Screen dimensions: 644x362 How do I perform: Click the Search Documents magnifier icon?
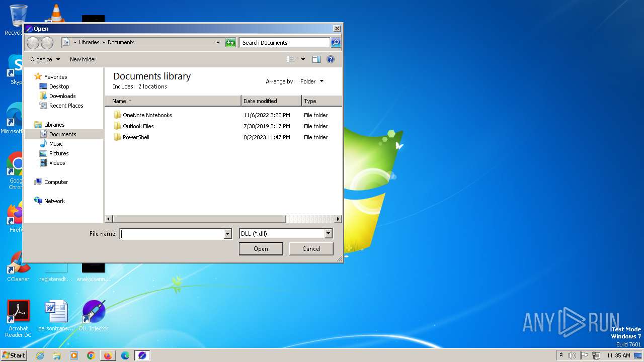tap(336, 43)
